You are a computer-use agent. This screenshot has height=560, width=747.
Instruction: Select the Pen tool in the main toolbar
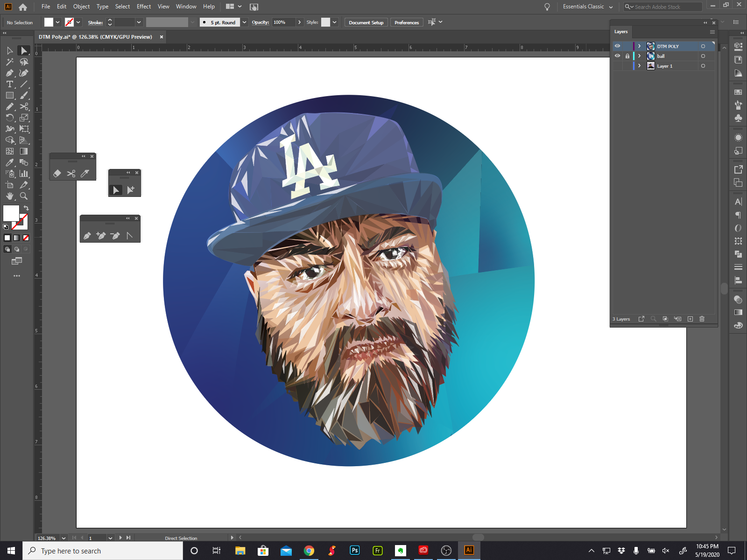tap(9, 73)
